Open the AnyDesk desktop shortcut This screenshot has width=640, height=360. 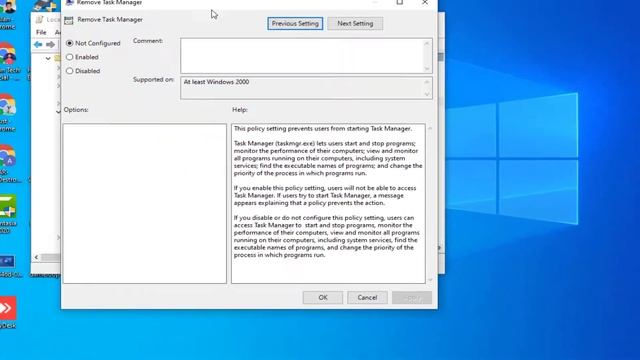point(8,313)
